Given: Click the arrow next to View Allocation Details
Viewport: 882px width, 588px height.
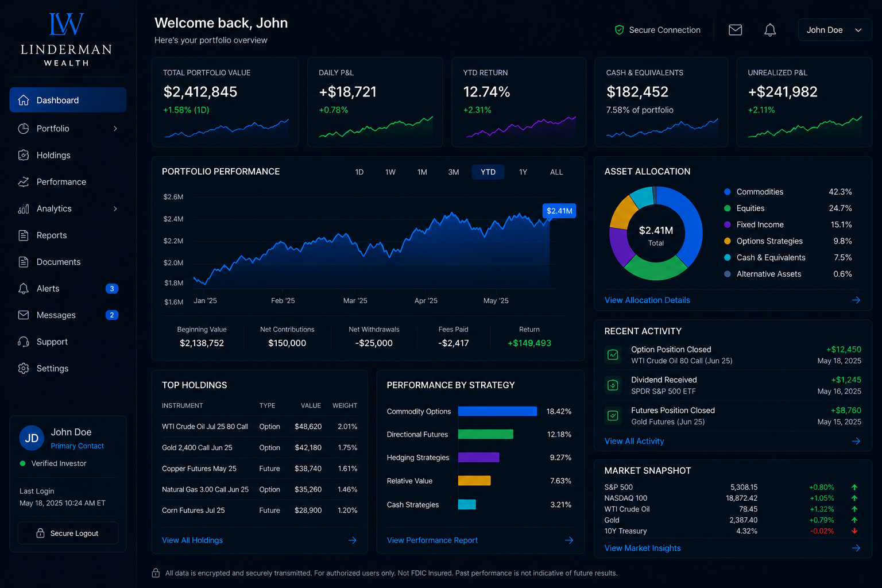Looking at the screenshot, I should click(x=856, y=300).
